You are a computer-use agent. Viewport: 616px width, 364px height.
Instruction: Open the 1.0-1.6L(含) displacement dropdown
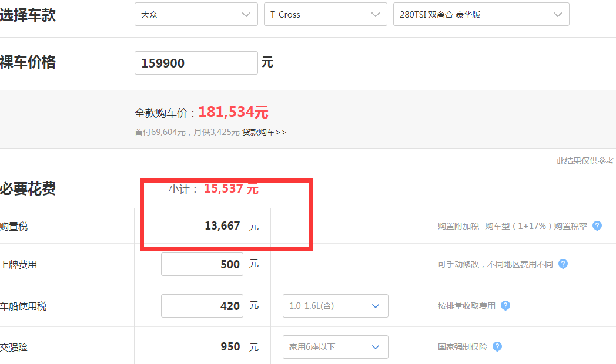336,305
